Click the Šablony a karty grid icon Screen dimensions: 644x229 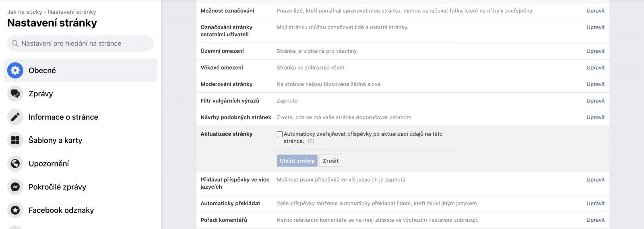coord(15,140)
